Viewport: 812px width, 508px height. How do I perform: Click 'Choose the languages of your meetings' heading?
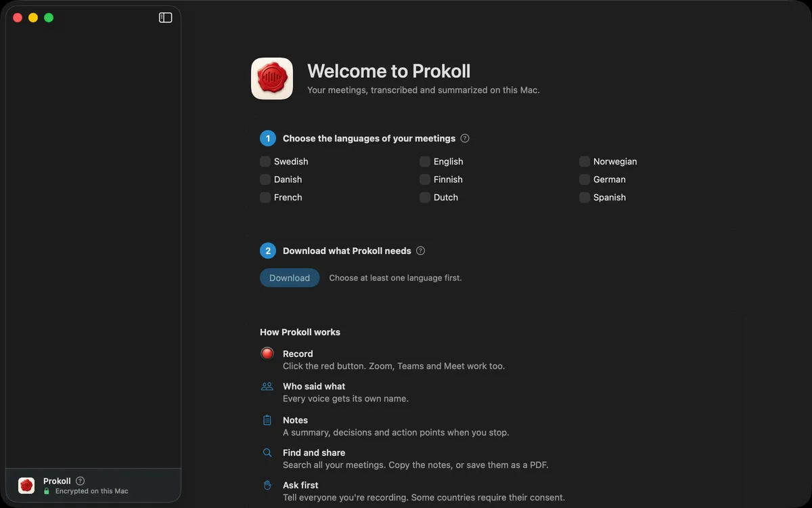pos(369,138)
